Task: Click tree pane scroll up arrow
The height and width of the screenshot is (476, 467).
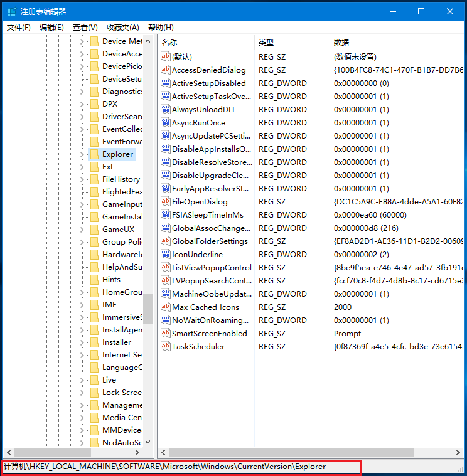Action: pyautogui.click(x=148, y=41)
